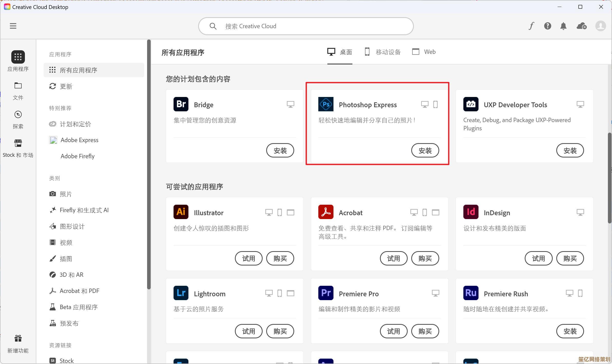Click the Search Creative Cloud field
This screenshot has height=364, width=612.
click(305, 26)
